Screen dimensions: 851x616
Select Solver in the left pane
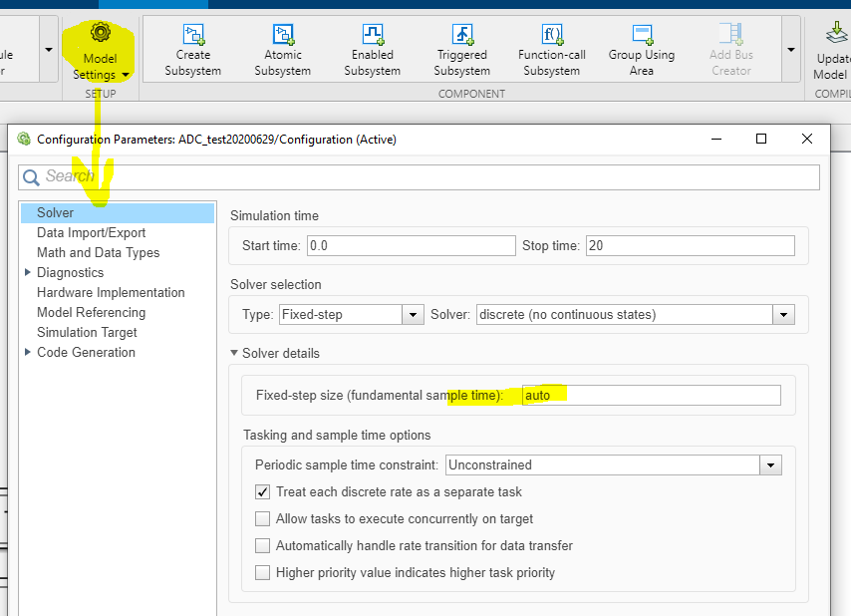click(x=118, y=212)
